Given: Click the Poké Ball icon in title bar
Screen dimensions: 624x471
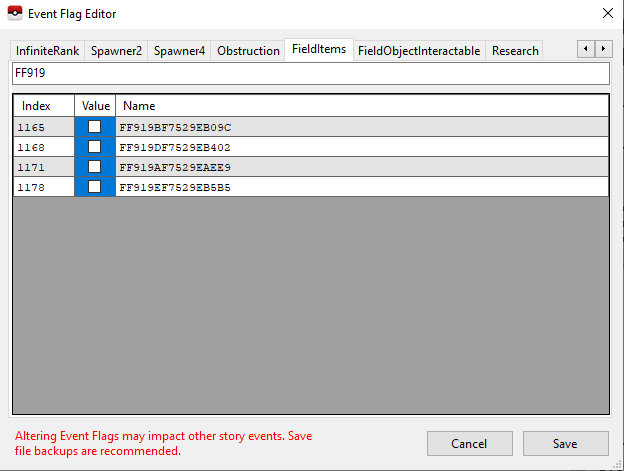Looking at the screenshot, I should 14,13.
